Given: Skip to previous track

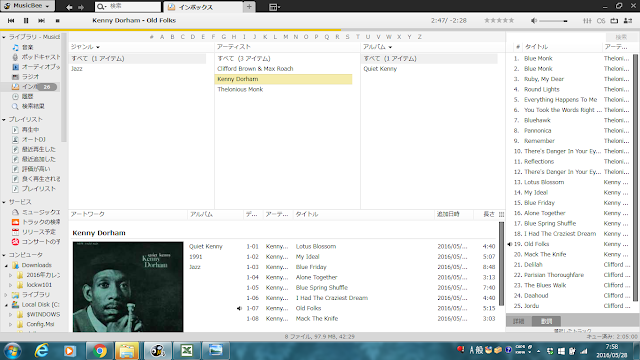Looking at the screenshot, I should 11,20.
